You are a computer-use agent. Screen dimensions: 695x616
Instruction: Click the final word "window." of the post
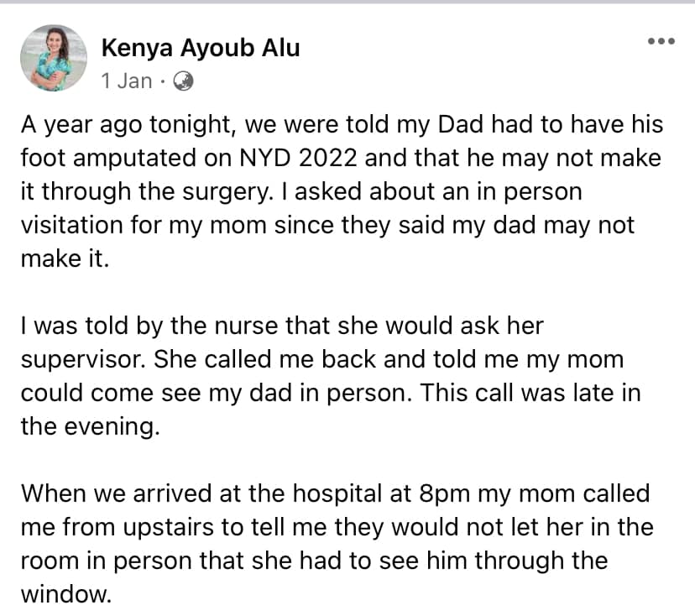coord(66,594)
